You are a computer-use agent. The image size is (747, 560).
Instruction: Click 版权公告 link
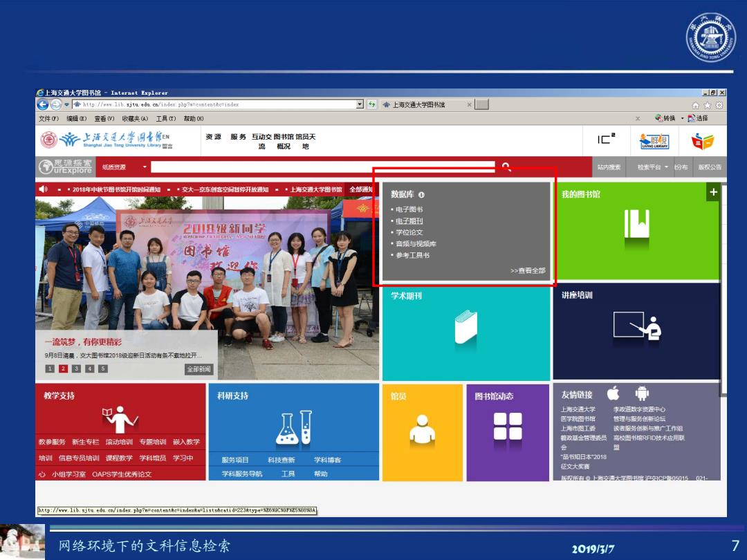point(710,167)
